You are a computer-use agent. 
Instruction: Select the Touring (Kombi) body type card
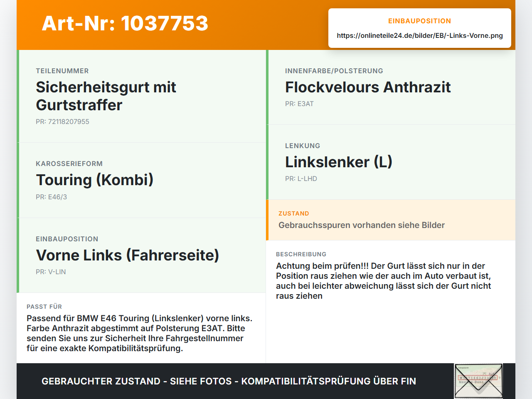pos(141,180)
